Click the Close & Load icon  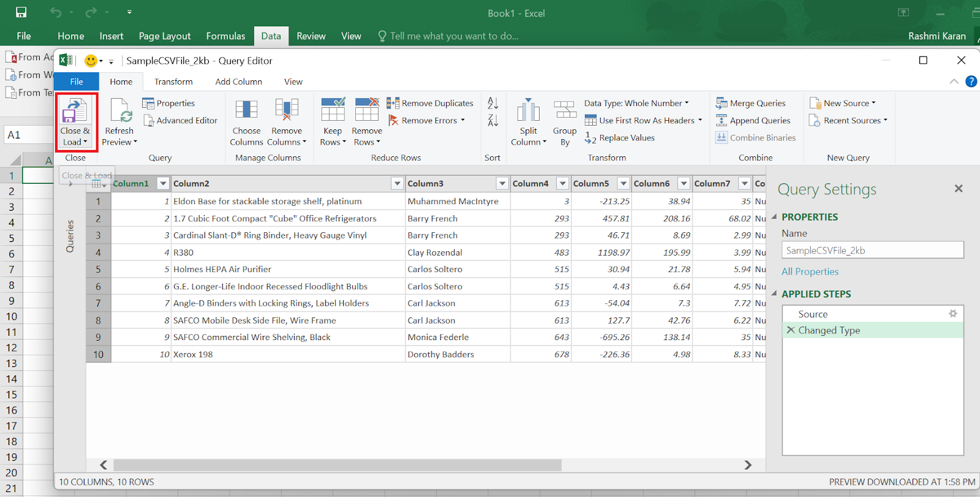coord(75,112)
